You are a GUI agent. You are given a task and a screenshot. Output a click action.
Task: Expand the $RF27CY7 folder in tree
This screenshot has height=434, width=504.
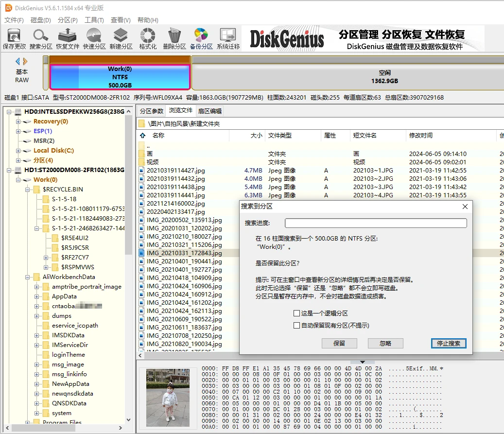point(46,258)
